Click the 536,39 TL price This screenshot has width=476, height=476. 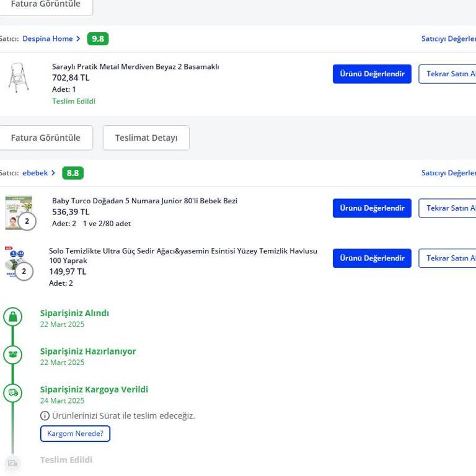tap(71, 212)
